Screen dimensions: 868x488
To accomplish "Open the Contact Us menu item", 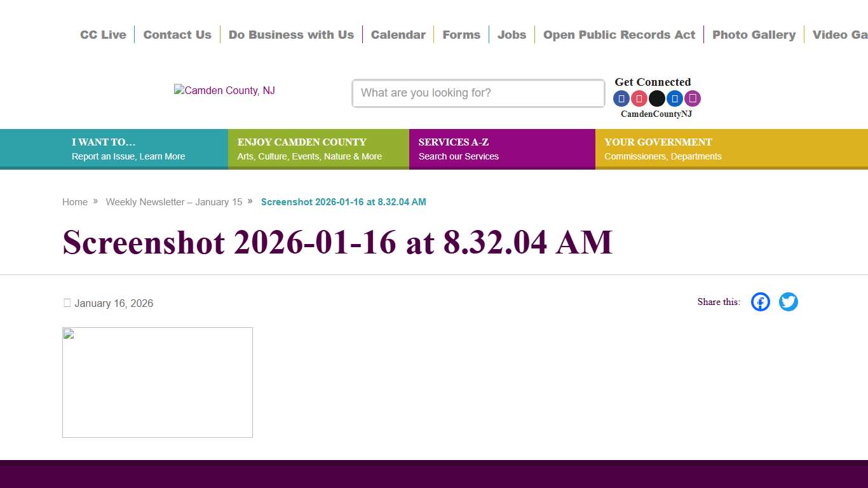I will 177,35.
